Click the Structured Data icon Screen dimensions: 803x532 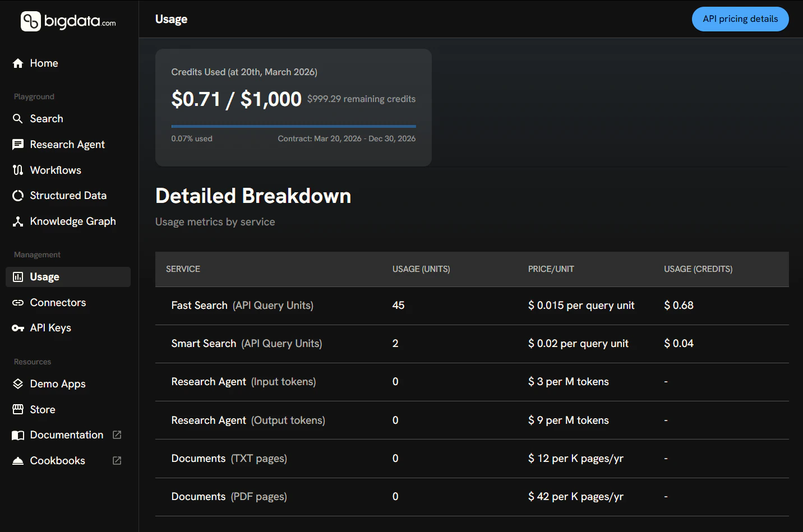(17, 195)
